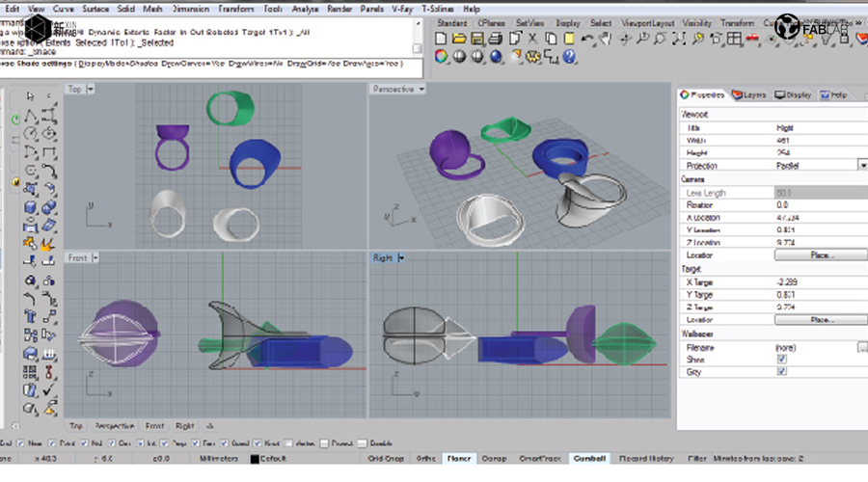Image resolution: width=868 pixels, height=482 pixels.
Task: Open a file with the folder icon
Action: click(x=459, y=39)
